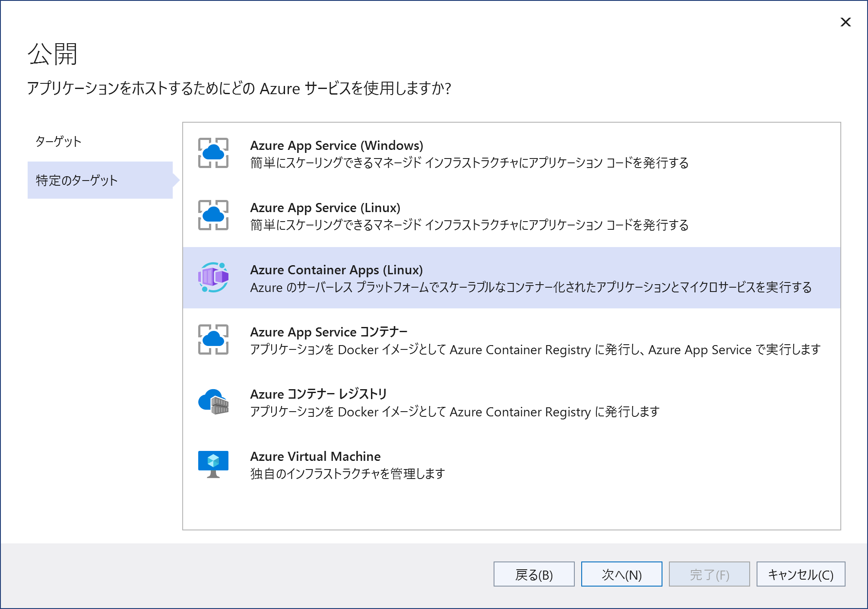Click the Azure App Service (Windows) cloud icon
Screen dimensions: 868x609
pyautogui.click(x=213, y=153)
